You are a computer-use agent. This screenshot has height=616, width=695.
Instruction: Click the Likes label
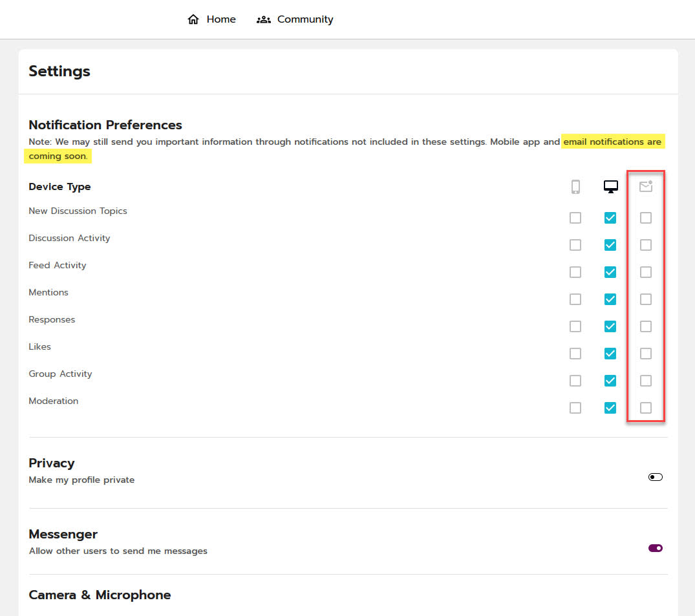tap(40, 346)
